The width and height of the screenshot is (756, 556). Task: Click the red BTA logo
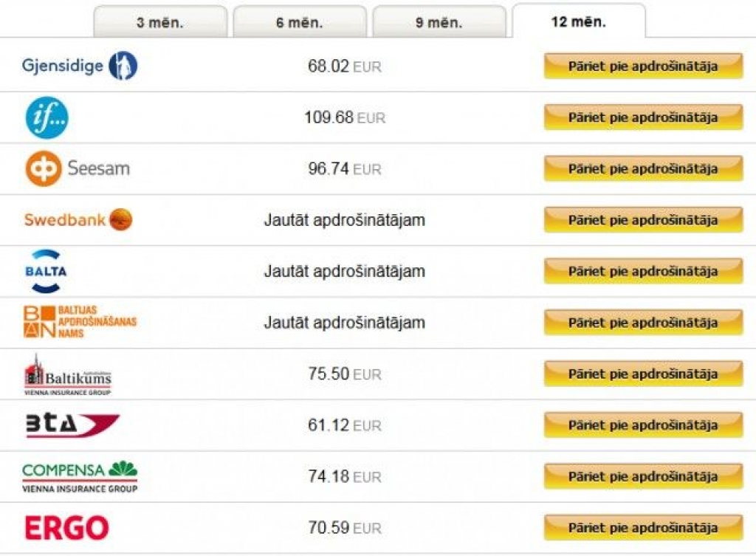point(72,425)
